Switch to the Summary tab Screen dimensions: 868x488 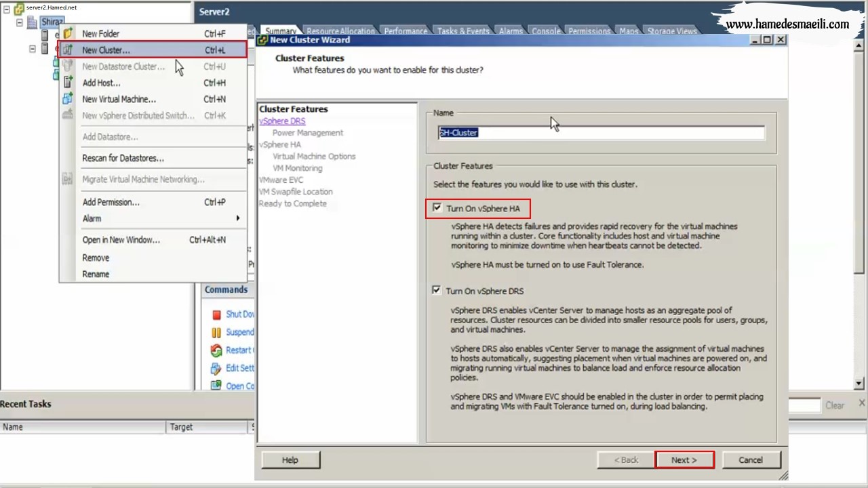(x=281, y=31)
